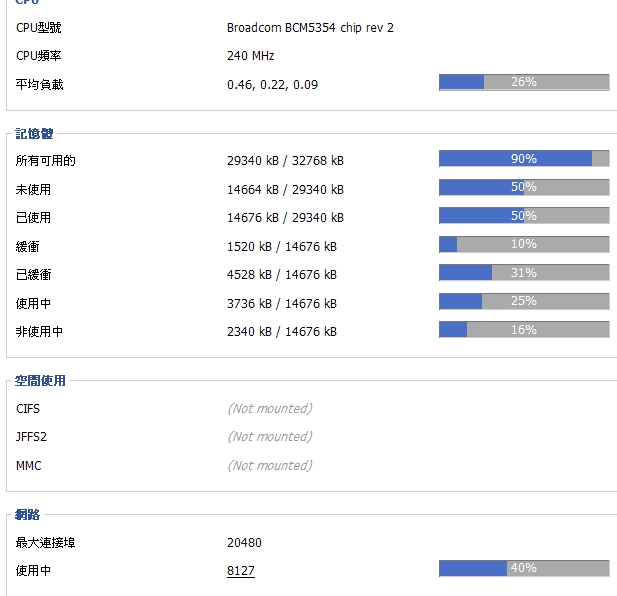Click the 平均負載 label

tap(39, 85)
